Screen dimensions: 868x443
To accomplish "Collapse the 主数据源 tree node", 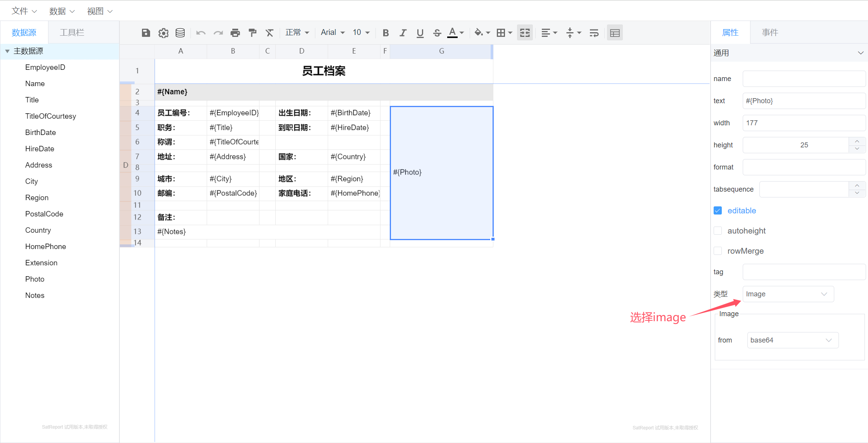I will click(x=7, y=51).
